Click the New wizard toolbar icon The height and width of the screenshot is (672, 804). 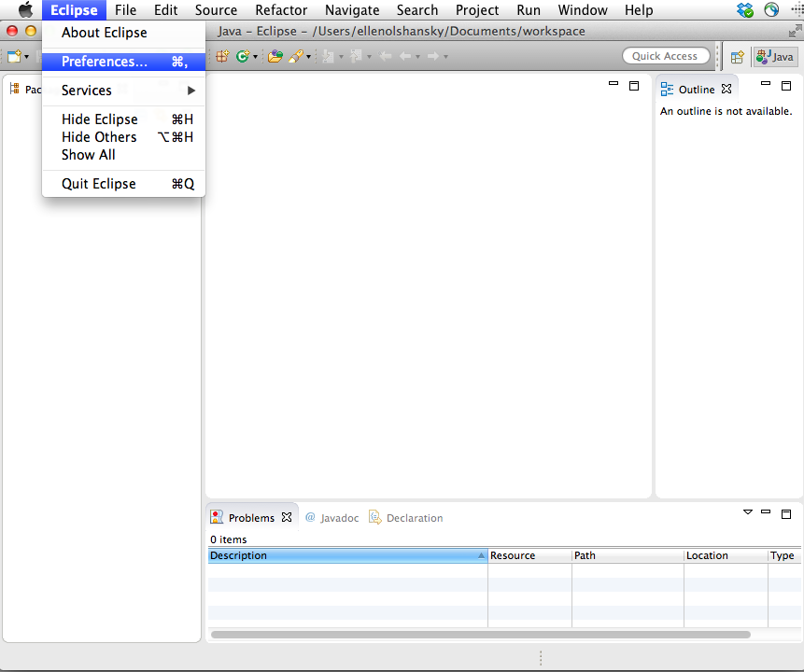click(x=14, y=56)
